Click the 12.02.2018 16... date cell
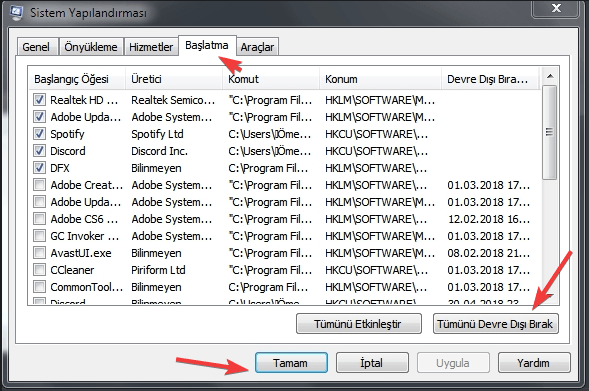589x391 pixels. click(489, 219)
